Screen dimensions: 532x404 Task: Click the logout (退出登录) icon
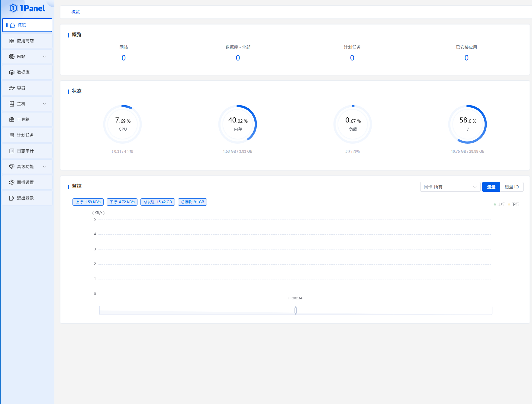click(x=12, y=198)
